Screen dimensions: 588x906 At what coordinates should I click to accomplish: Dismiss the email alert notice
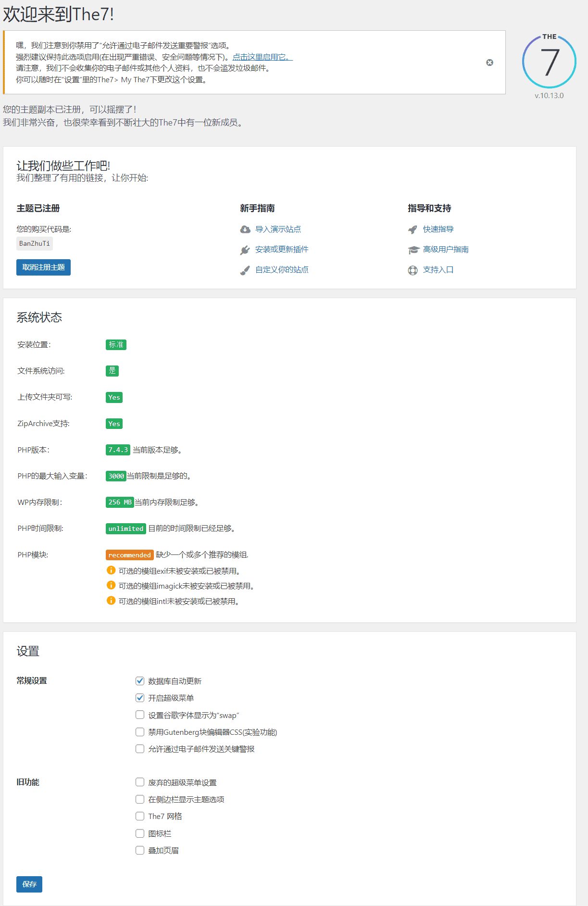coord(489,63)
